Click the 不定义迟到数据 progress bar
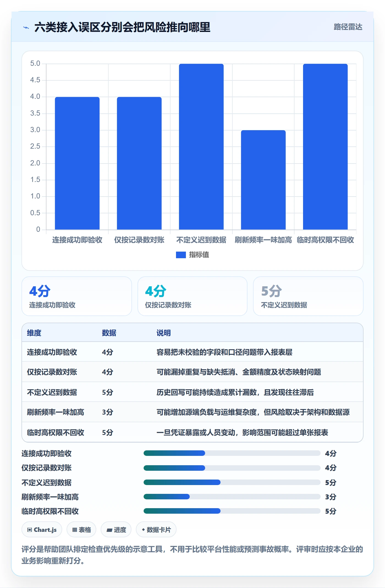The height and width of the screenshot is (588, 385). pyautogui.click(x=232, y=482)
